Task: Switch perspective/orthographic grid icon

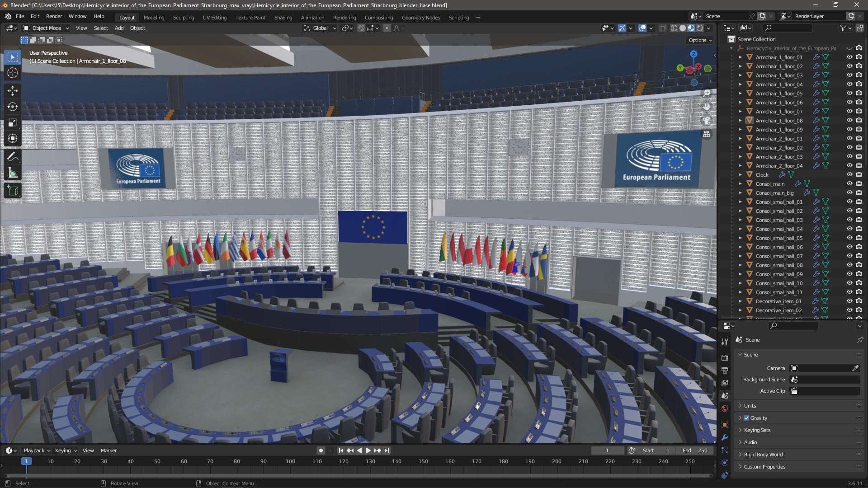Action: 707,134
